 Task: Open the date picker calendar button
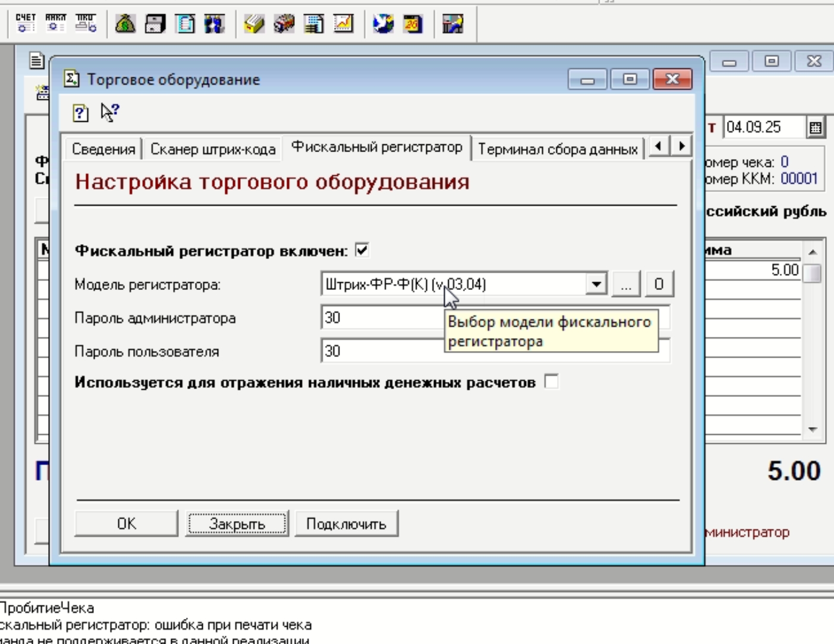[x=816, y=127]
